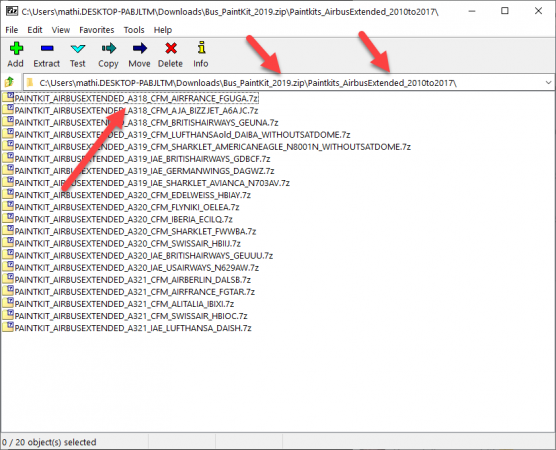Select file name AMERICANEAGLE_N8001N_WITHOUTSATDOME.7z
Viewport: 556px width, 450px height.
(213, 146)
